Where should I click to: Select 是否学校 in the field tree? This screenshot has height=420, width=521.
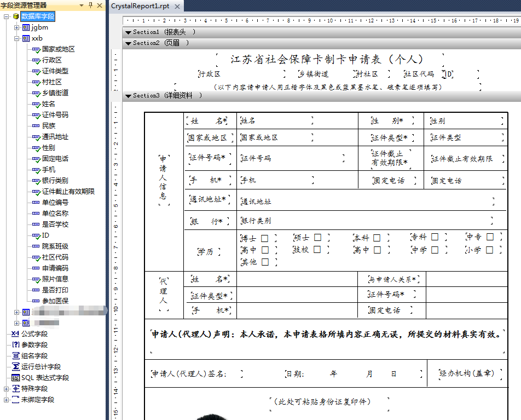55,225
